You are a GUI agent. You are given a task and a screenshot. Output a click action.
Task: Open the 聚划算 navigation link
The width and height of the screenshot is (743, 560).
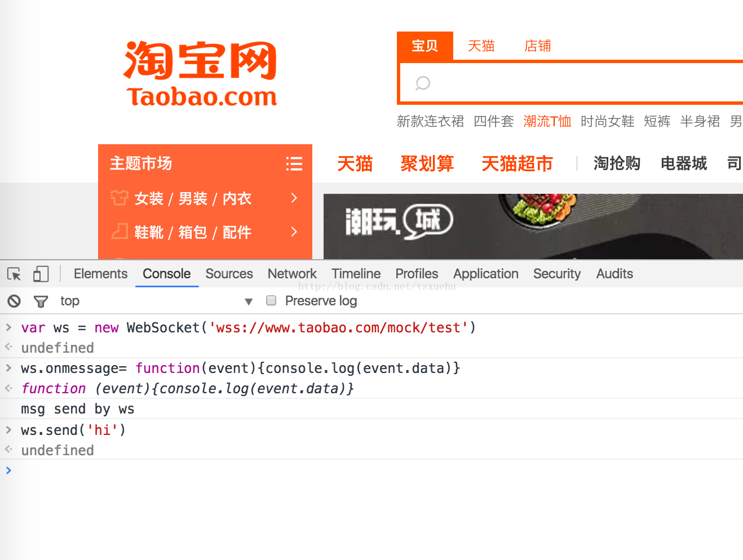(427, 163)
